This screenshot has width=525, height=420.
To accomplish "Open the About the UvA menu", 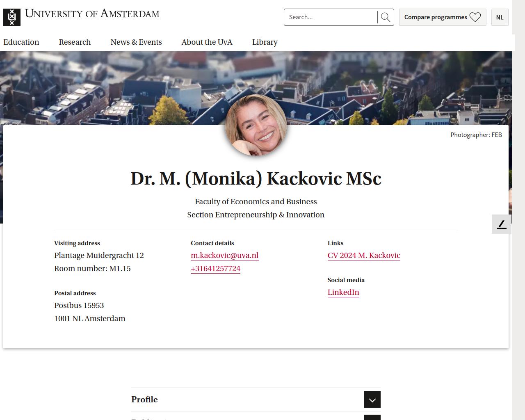I will [x=207, y=42].
